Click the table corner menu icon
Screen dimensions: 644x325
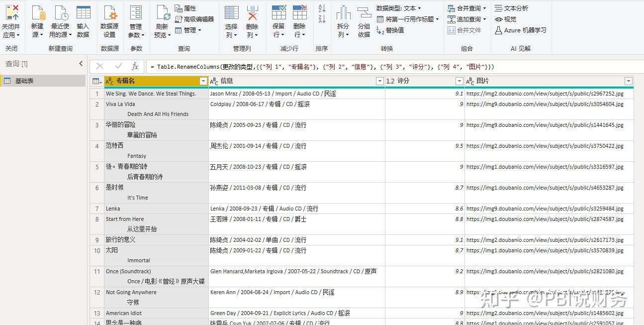[x=96, y=81]
